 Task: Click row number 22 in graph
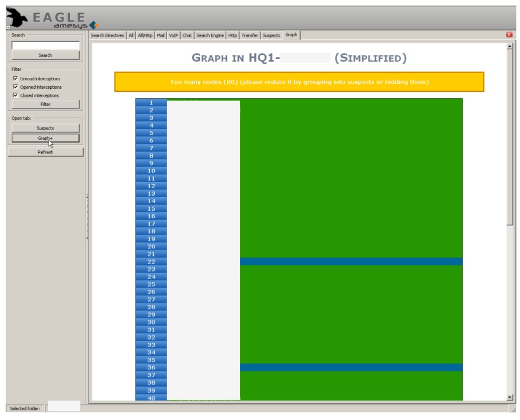(x=151, y=261)
